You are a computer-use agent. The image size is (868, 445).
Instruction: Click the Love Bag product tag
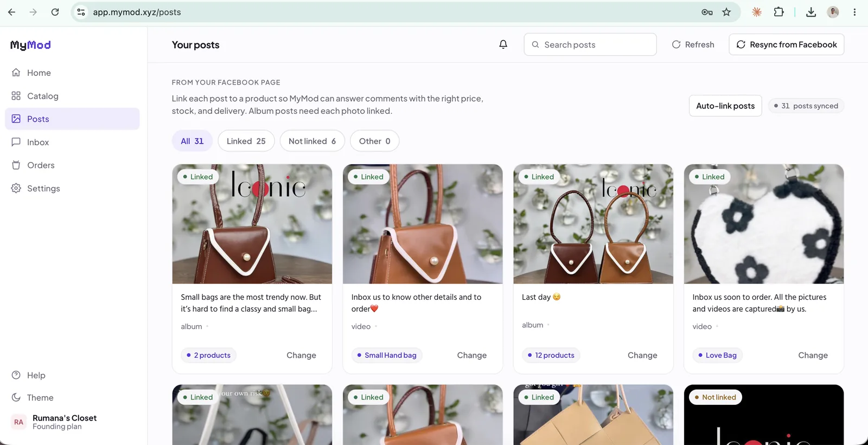click(x=718, y=355)
